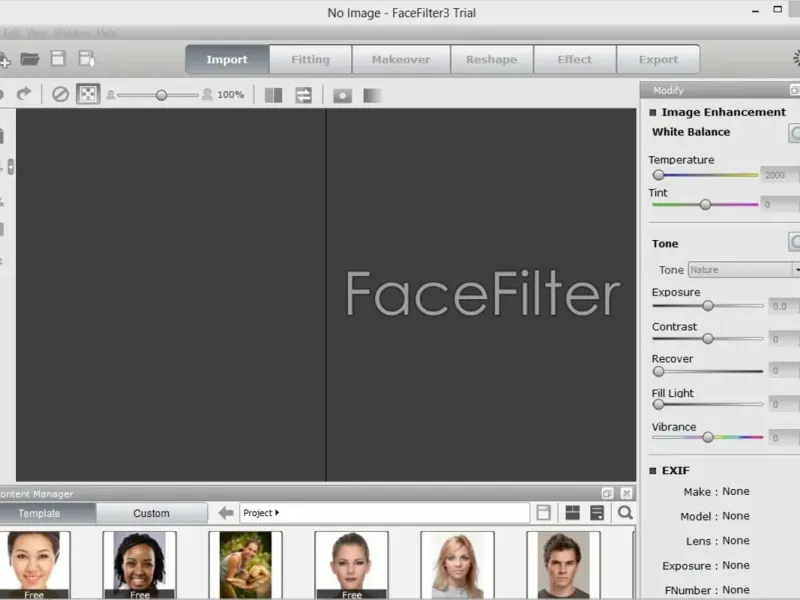Expand the Project path arrow

click(x=277, y=513)
